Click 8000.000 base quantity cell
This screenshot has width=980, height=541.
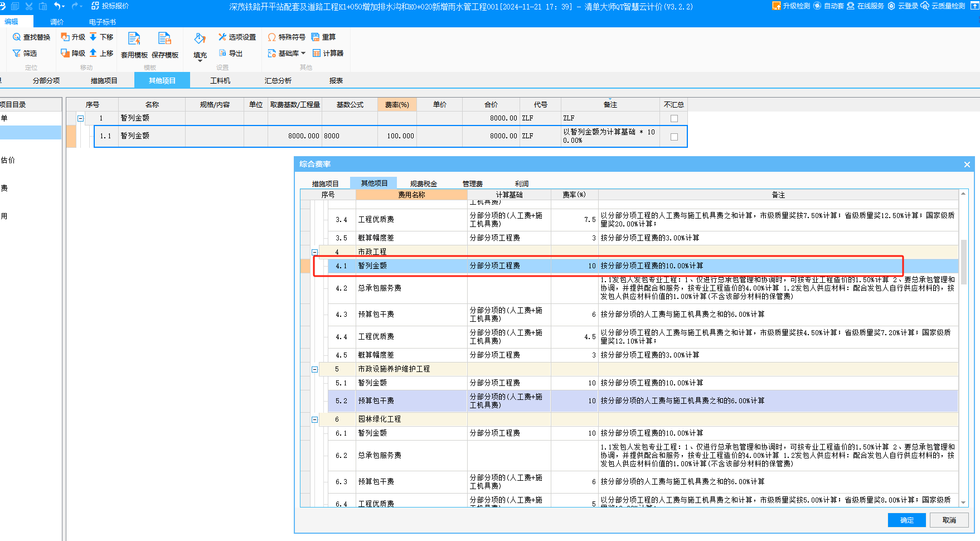[x=295, y=136]
